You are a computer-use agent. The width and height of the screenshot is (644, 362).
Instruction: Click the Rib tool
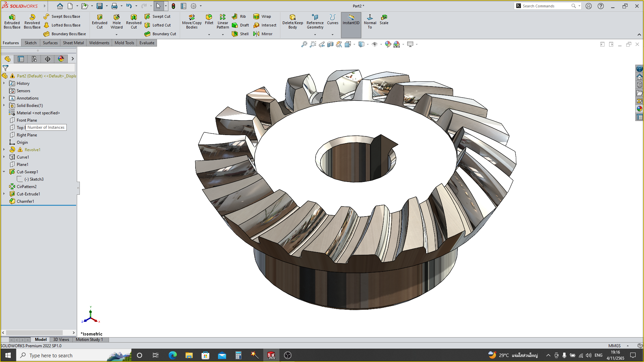pyautogui.click(x=239, y=16)
